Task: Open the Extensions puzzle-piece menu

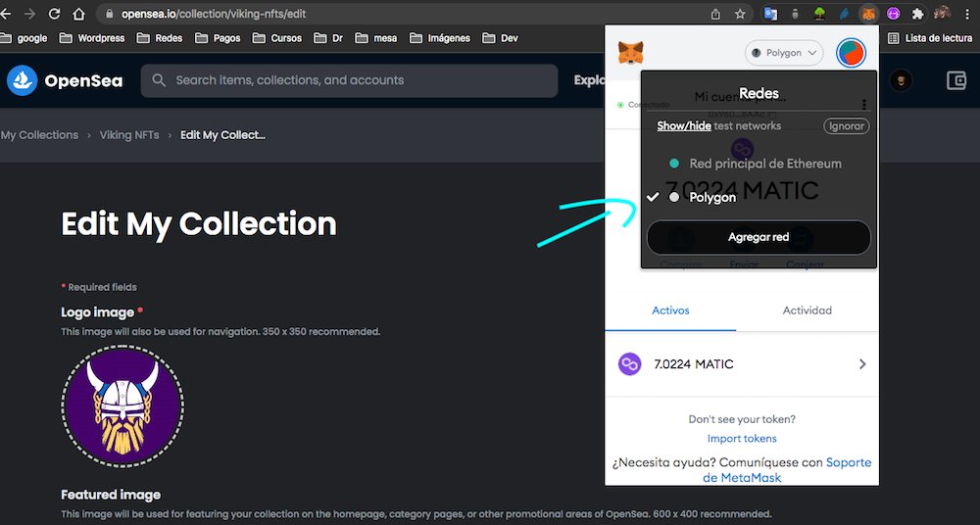Action: point(917,14)
